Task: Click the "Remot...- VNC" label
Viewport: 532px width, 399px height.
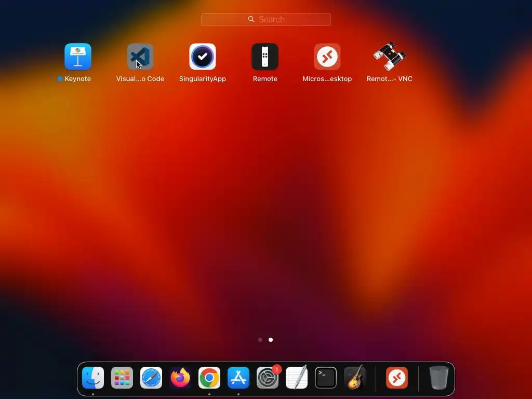Action: click(390, 79)
